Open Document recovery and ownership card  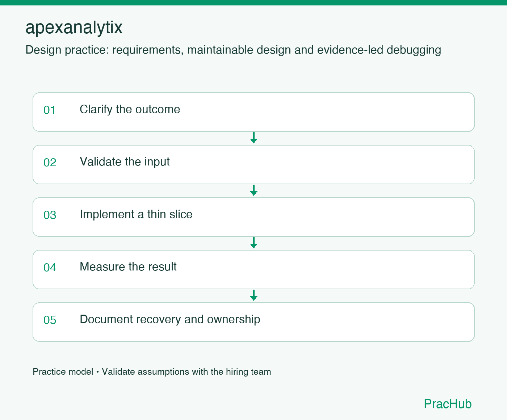(x=253, y=322)
